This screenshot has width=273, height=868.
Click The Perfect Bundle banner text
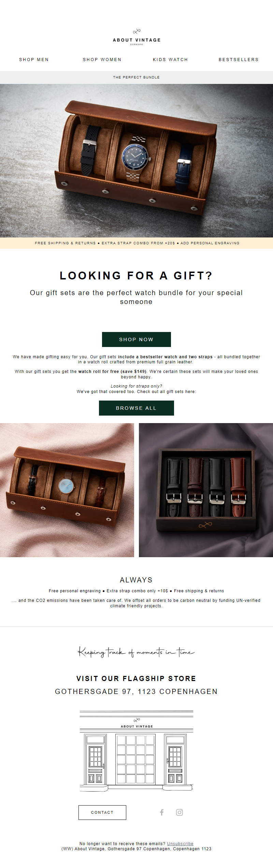point(136,77)
